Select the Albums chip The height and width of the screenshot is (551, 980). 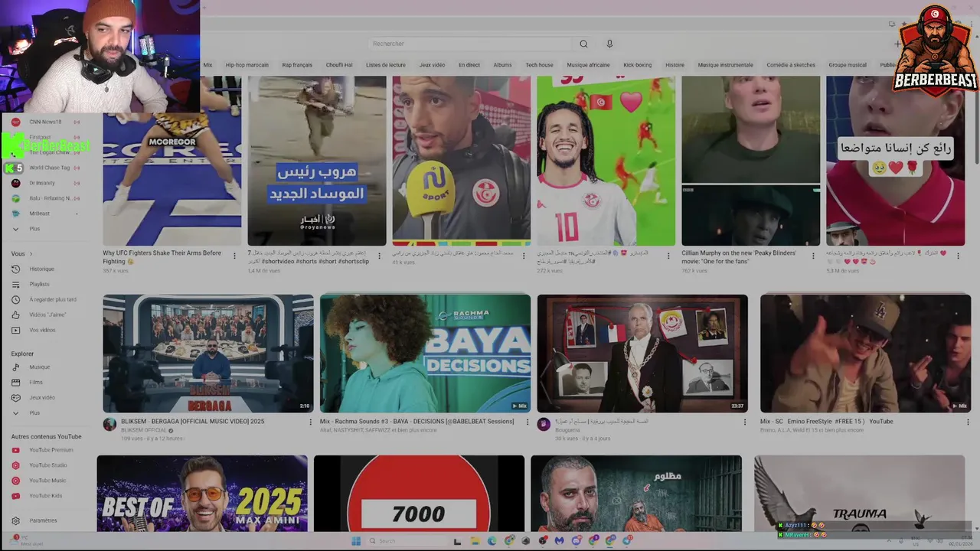click(502, 65)
